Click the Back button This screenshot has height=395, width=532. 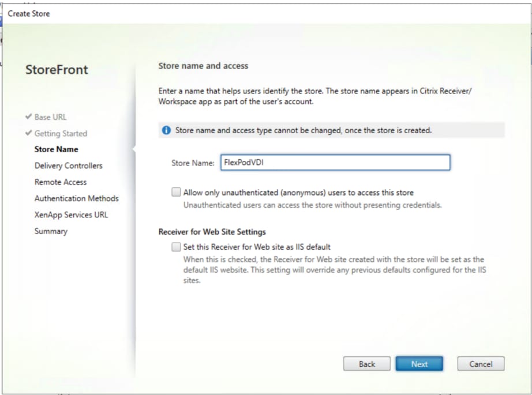[x=367, y=364]
